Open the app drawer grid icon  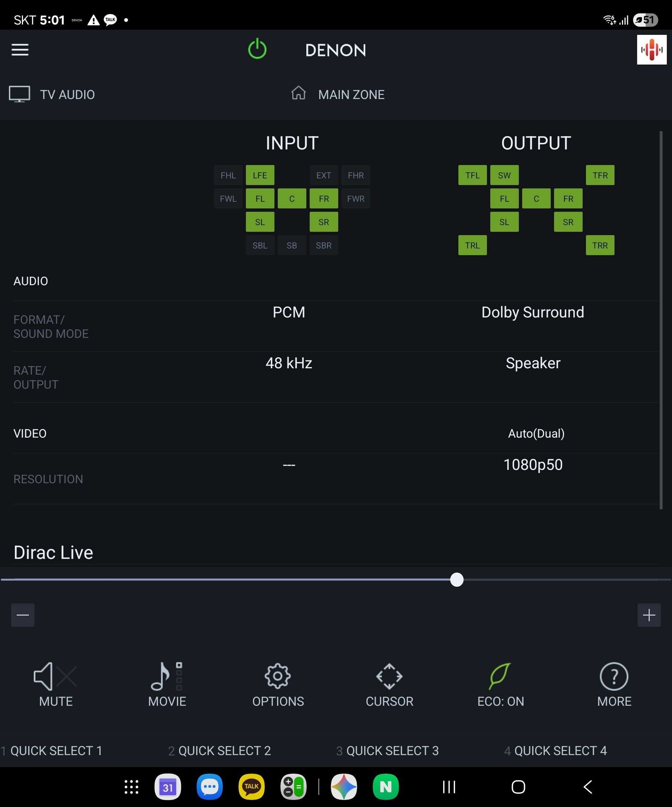[131, 787]
